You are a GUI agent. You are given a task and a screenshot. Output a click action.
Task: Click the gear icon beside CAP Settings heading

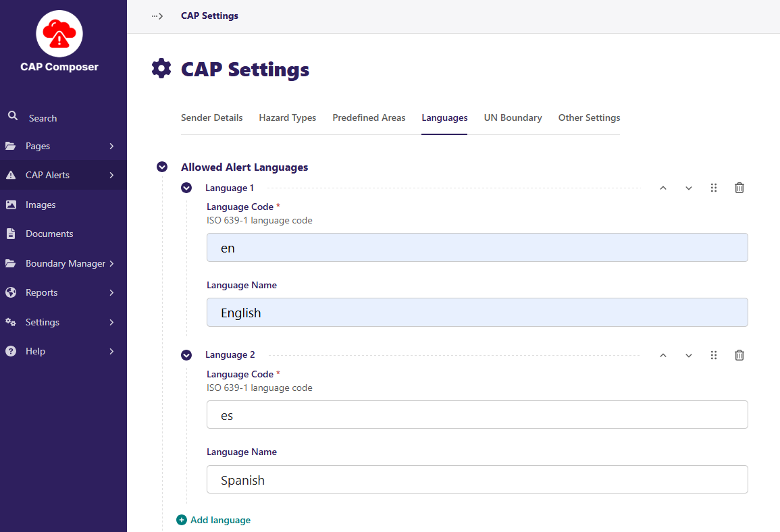pyautogui.click(x=161, y=69)
